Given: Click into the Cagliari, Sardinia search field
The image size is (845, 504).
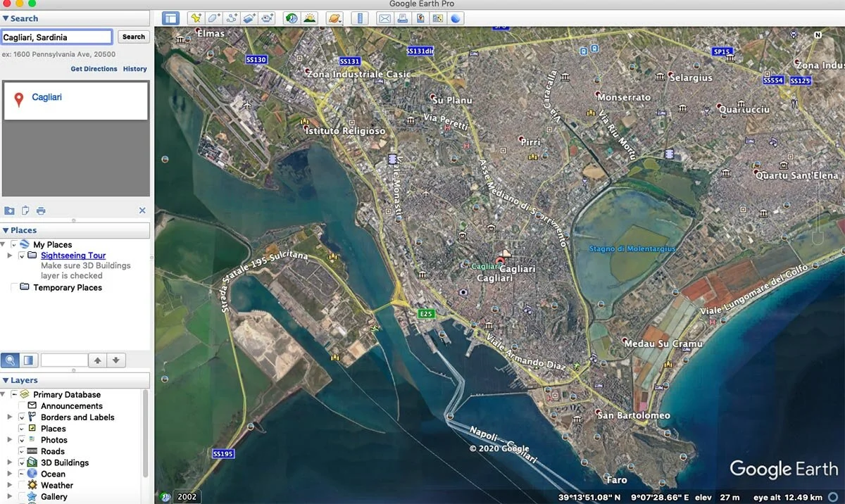Looking at the screenshot, I should click(56, 37).
